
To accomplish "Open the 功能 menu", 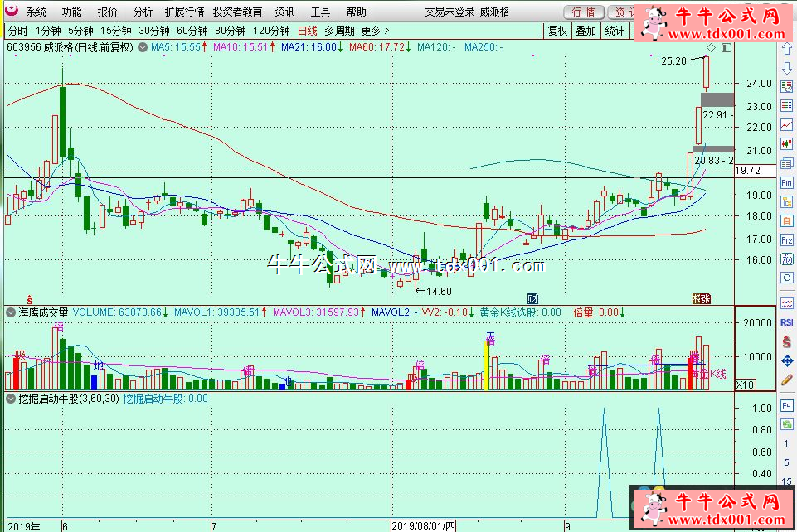I will click(71, 11).
